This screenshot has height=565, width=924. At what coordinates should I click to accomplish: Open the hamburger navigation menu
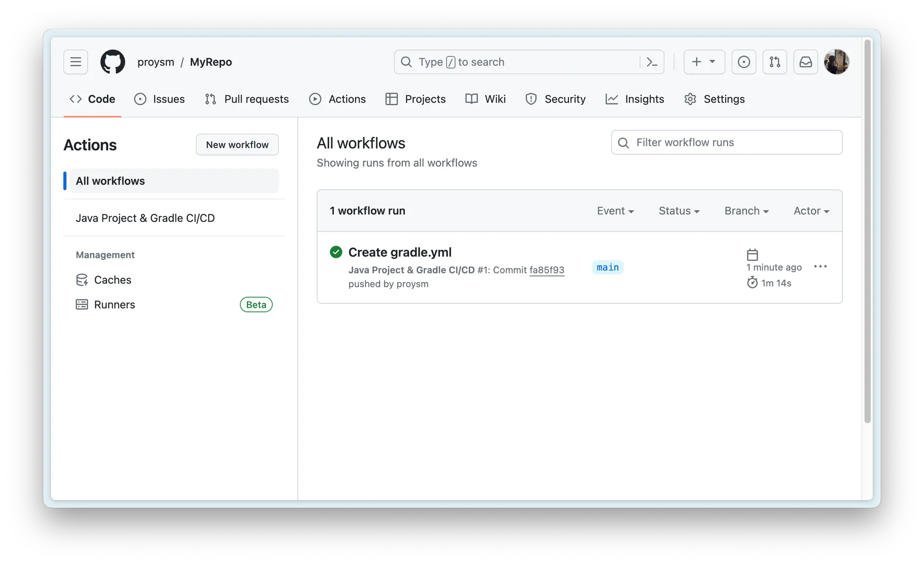pos(75,62)
